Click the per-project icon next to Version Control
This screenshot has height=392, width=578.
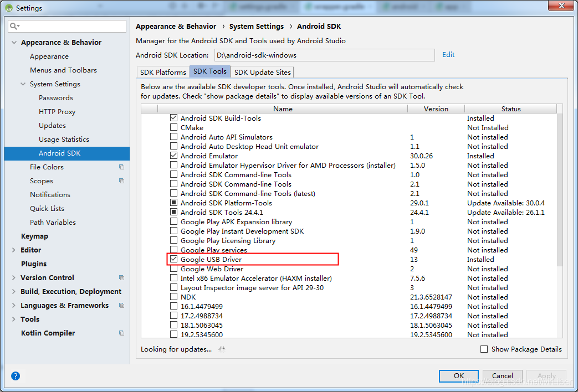121,278
